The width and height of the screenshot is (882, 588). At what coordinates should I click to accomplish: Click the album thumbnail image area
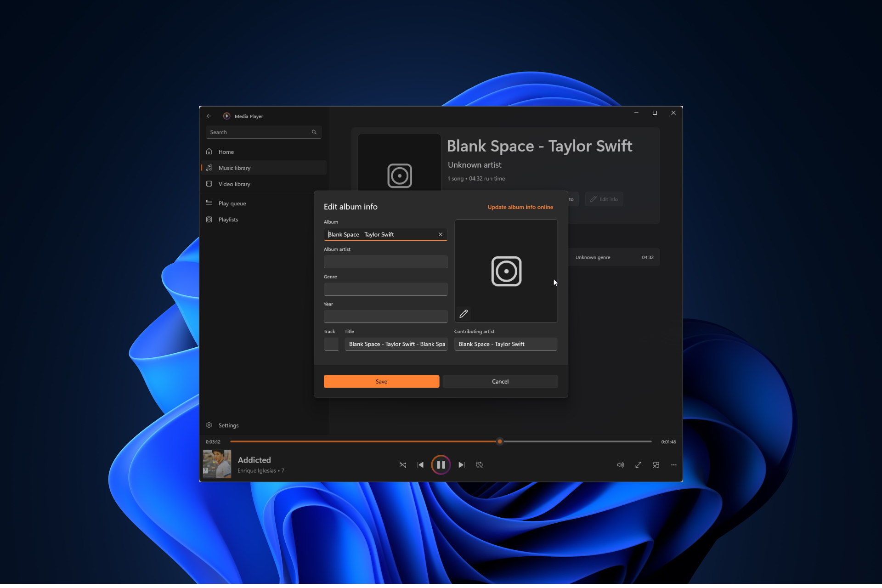pos(506,270)
